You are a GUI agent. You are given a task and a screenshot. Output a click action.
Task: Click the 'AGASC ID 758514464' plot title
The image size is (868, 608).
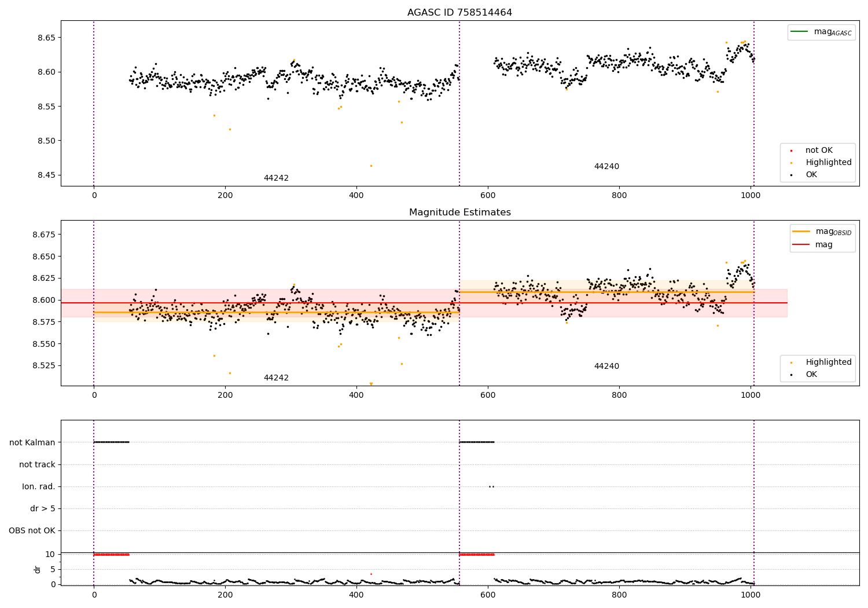point(459,13)
